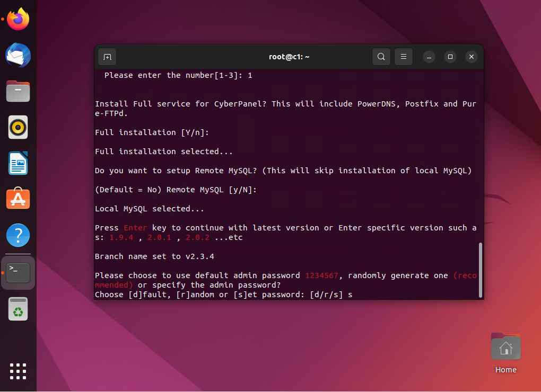Launch Thunderbird mail from the dock

pos(18,56)
